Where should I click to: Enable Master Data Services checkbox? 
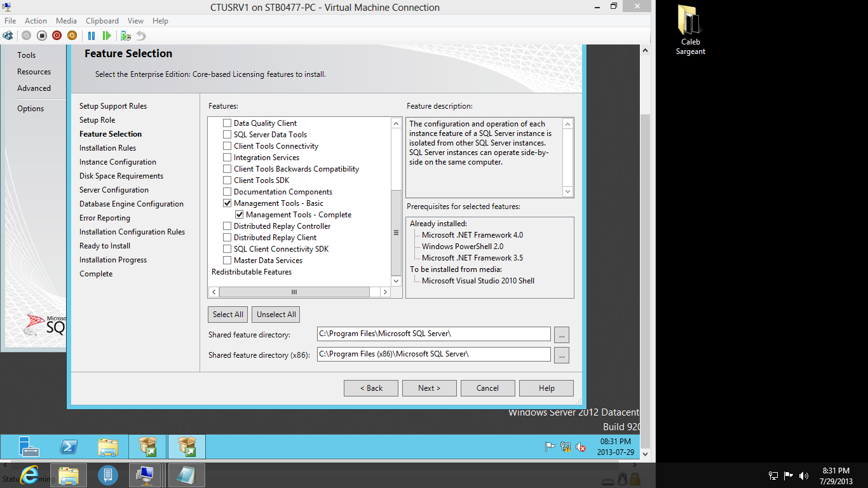click(227, 261)
